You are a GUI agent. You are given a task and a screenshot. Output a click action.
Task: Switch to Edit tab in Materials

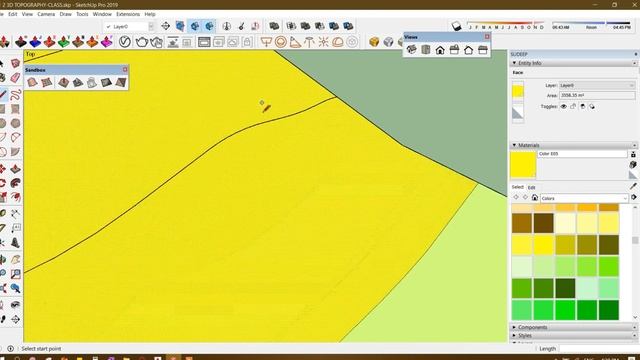531,187
